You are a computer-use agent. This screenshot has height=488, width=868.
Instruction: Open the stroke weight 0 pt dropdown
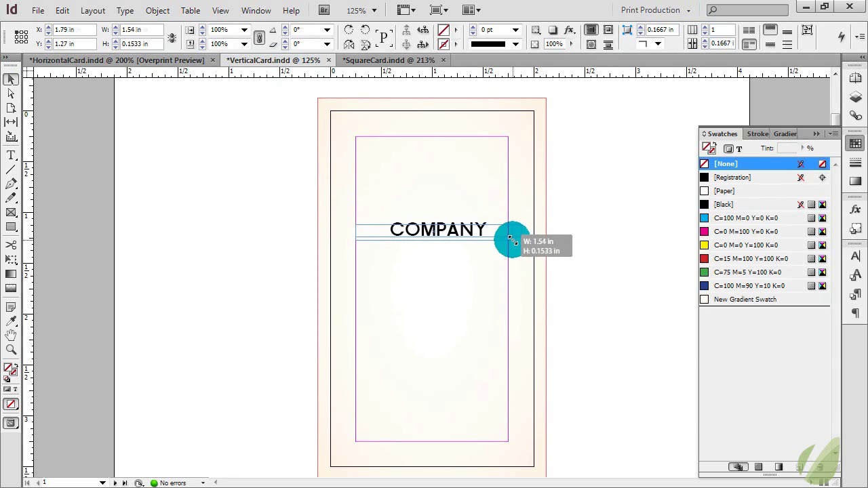[x=515, y=30]
